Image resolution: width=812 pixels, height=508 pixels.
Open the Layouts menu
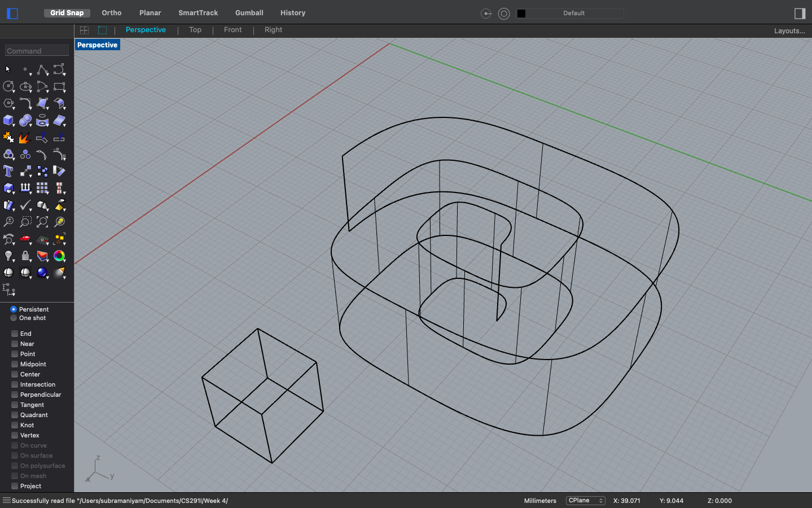click(789, 30)
